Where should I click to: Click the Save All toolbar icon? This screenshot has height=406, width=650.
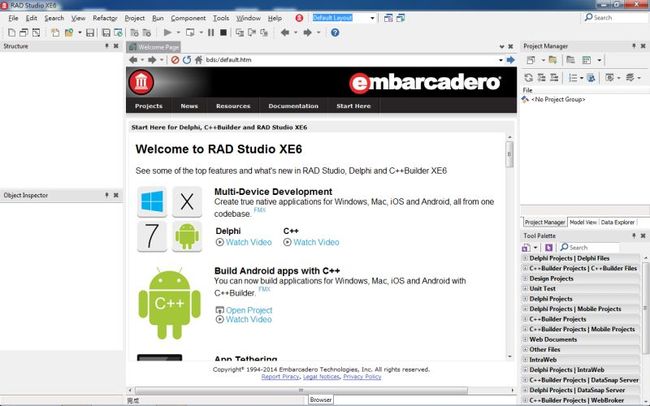coord(106,32)
